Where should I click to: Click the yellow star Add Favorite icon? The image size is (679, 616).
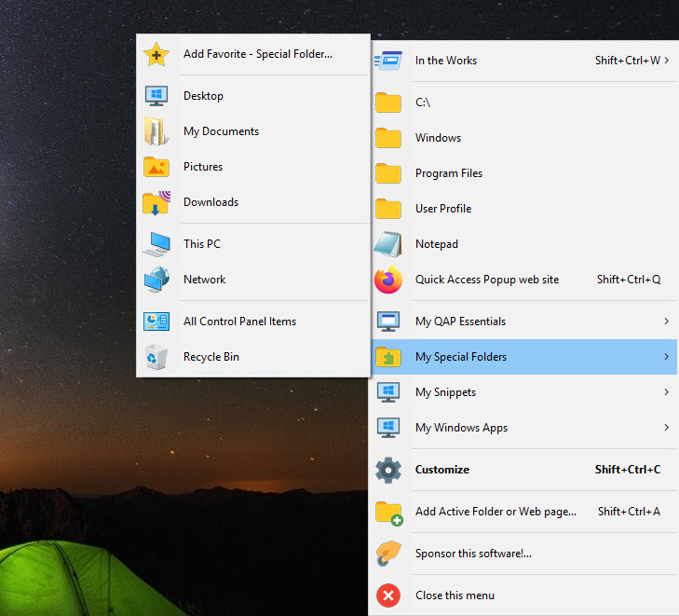(x=156, y=55)
